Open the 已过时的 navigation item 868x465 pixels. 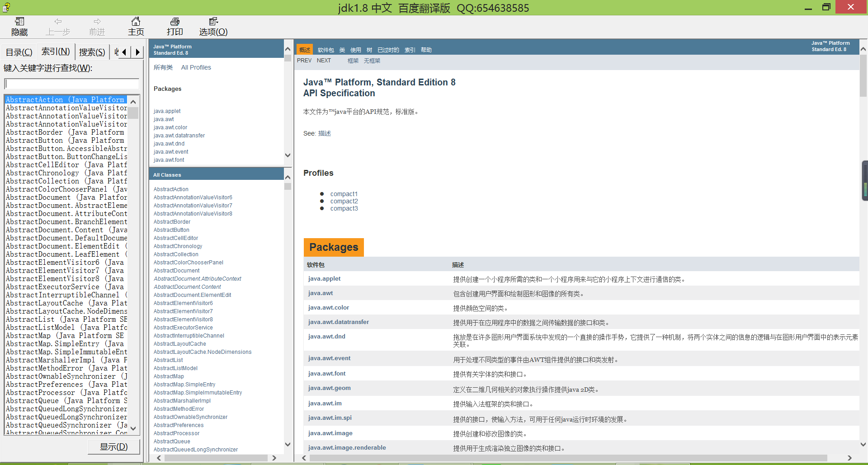388,50
